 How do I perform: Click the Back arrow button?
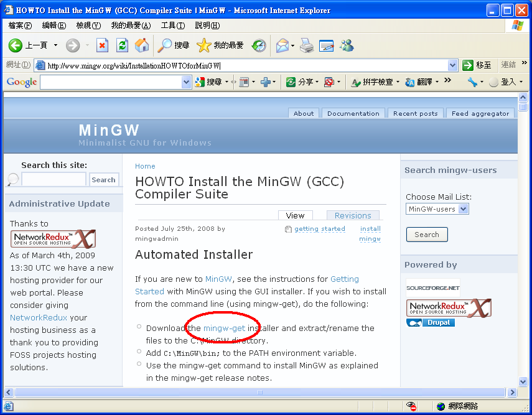pyautogui.click(x=16, y=45)
